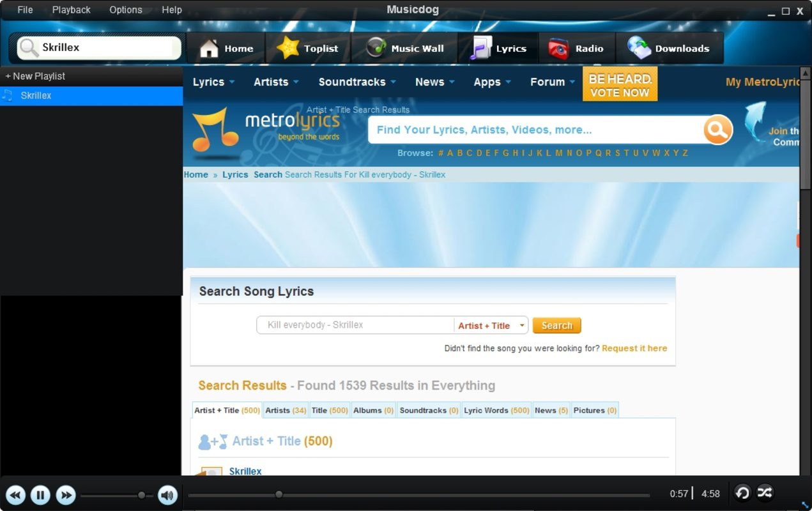Switch to the Lyric Words (500) tab

pos(496,410)
